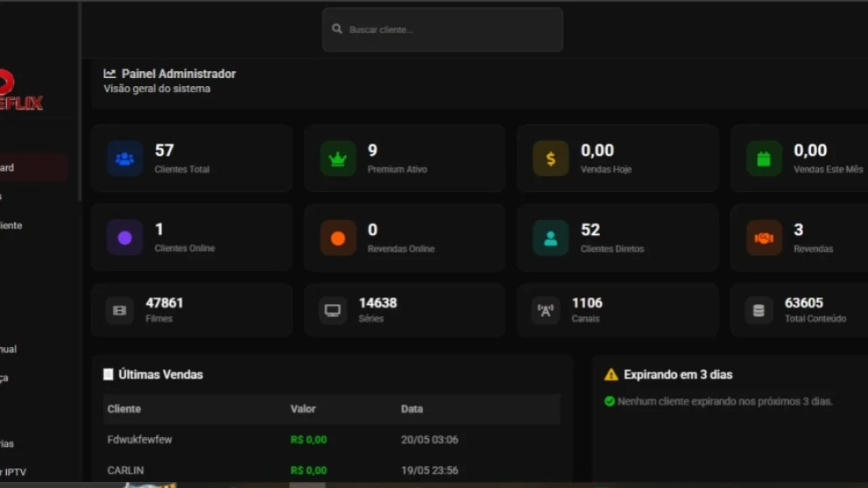Image resolution: width=868 pixels, height=488 pixels.
Task: Click the 47861 Filmes count
Action: tap(164, 303)
